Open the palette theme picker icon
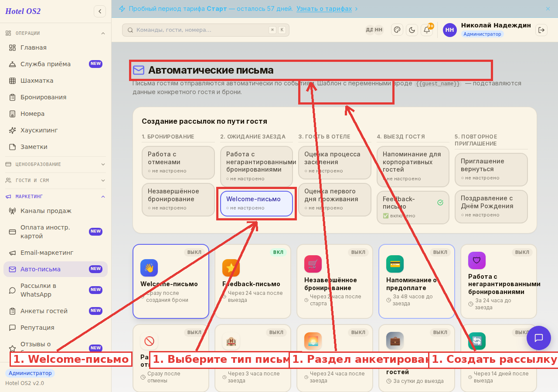Image resolution: width=558 pixels, height=392 pixels. pos(397,30)
